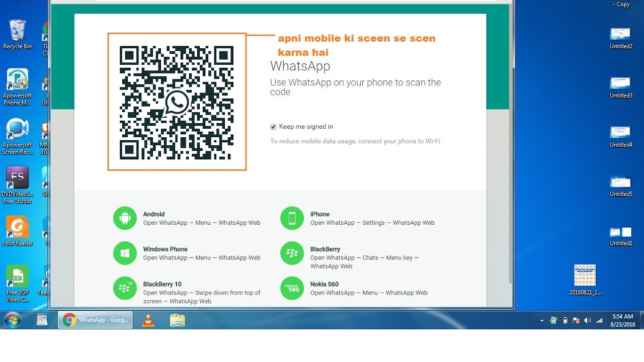Select the Untitled5 desktop file
The height and width of the screenshot is (362, 644).
tap(621, 186)
